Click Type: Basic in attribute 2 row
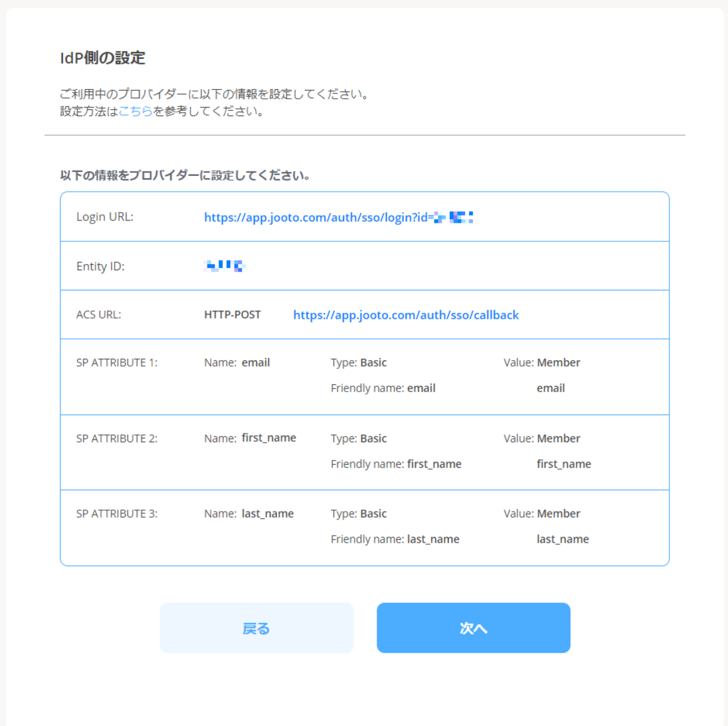The image size is (728, 726). [x=359, y=438]
